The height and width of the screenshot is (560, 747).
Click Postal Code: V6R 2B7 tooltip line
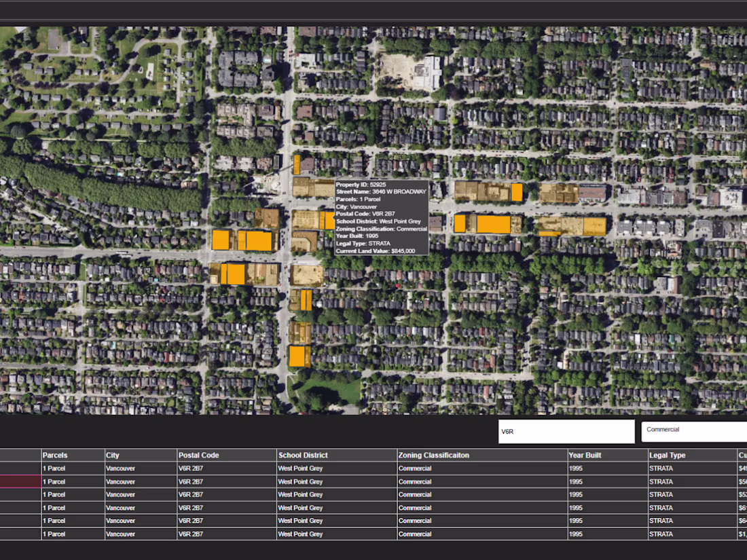click(x=365, y=214)
